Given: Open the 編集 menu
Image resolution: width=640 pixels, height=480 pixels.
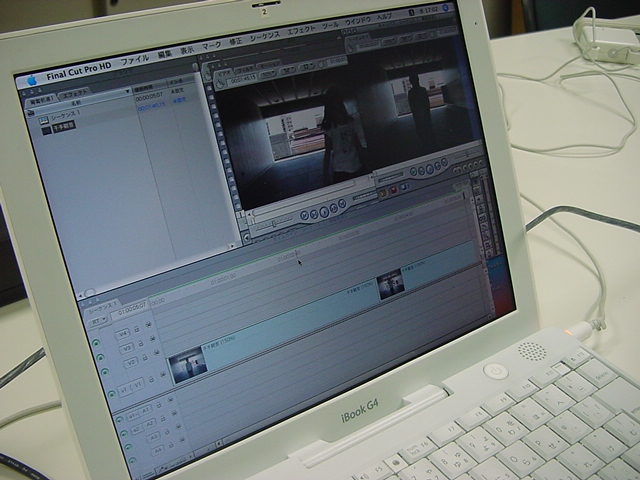Looking at the screenshot, I should [165, 54].
